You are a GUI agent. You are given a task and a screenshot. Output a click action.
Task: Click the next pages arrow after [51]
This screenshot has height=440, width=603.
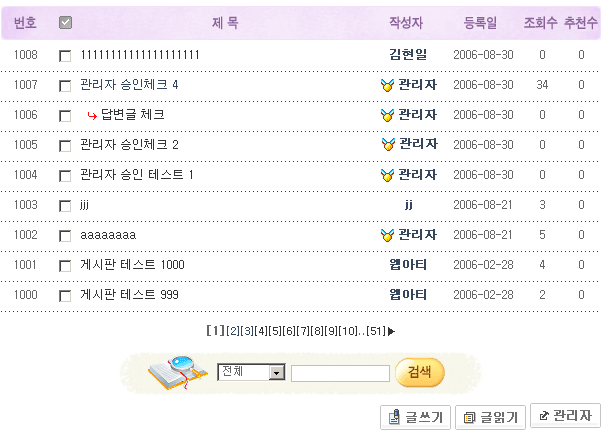tap(391, 331)
